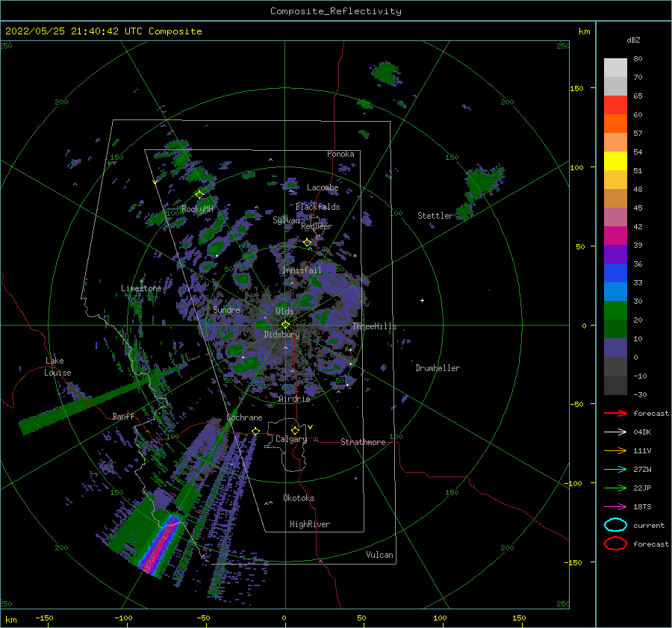Click the white 04DK arrow in legend
The image size is (672, 628).
coord(616,432)
